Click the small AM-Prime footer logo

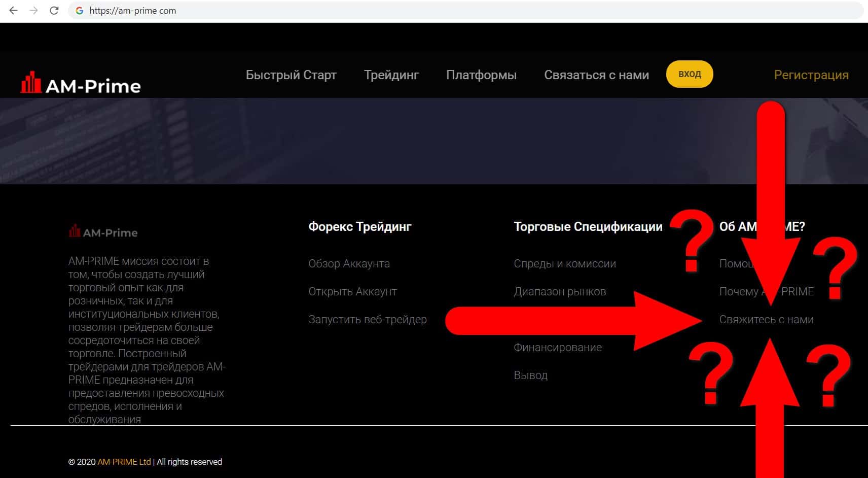coord(103,232)
